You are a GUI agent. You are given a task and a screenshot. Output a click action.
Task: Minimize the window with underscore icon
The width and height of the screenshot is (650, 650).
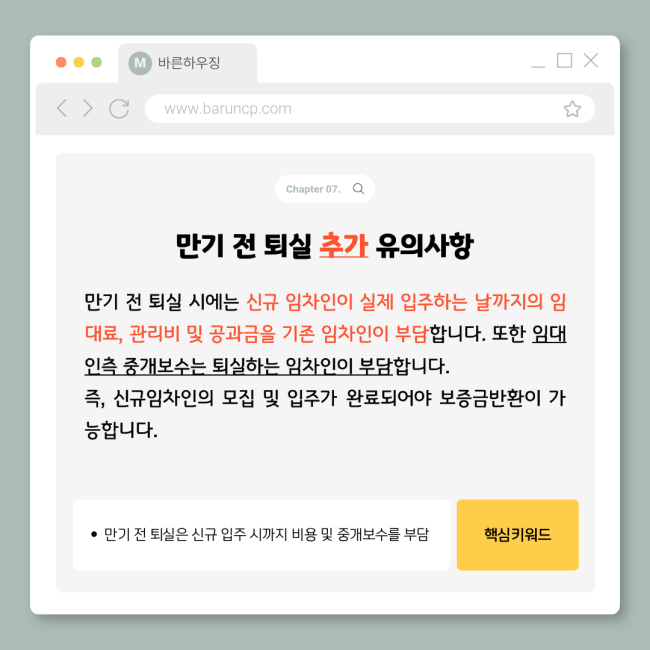[x=538, y=66]
